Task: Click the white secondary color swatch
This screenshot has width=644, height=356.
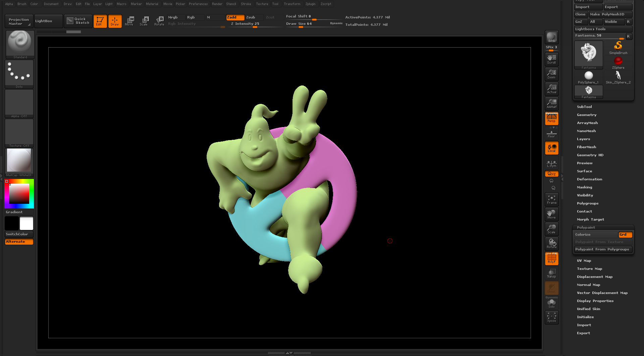Action: [x=26, y=223]
